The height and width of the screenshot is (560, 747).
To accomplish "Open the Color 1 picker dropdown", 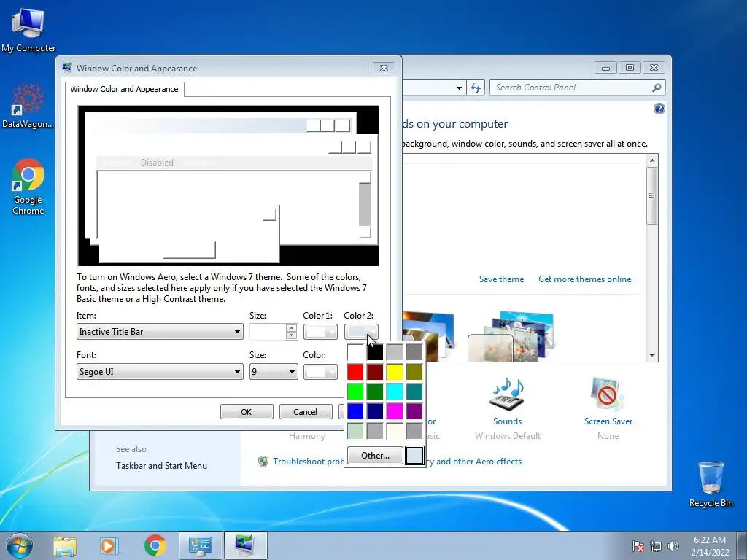I will click(320, 332).
